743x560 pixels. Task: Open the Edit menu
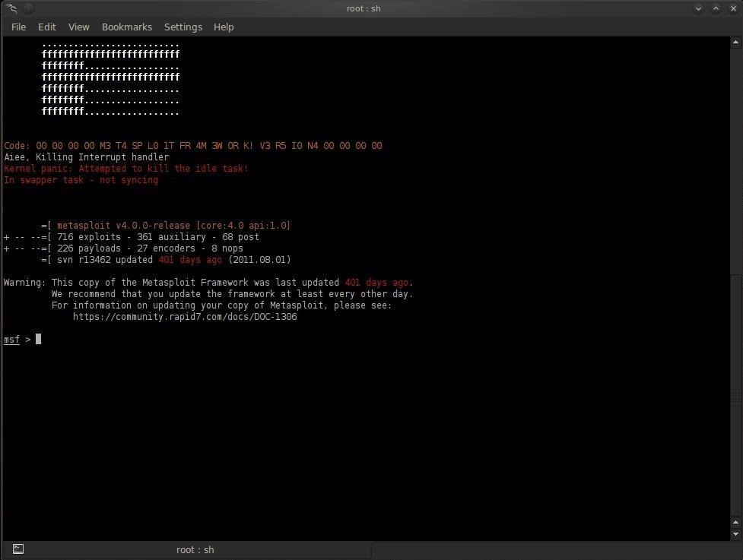[47, 27]
